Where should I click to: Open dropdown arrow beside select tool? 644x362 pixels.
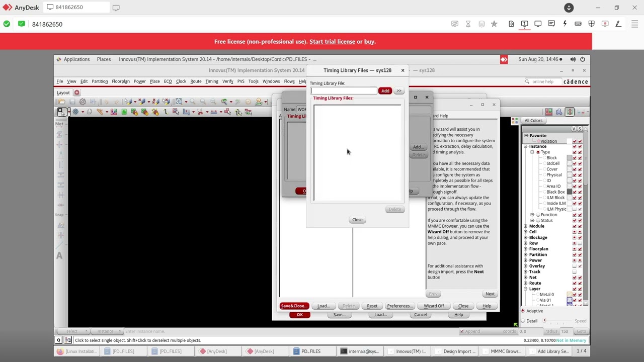tap(68, 112)
